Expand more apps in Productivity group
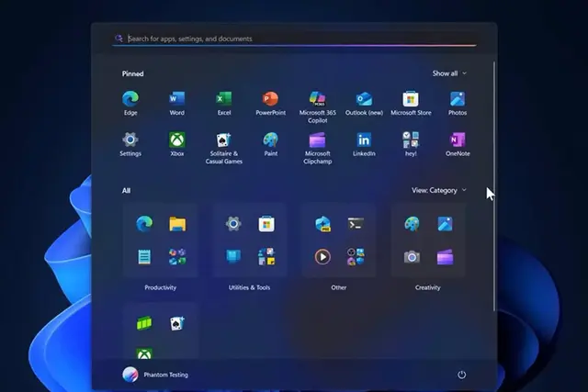 click(177, 257)
